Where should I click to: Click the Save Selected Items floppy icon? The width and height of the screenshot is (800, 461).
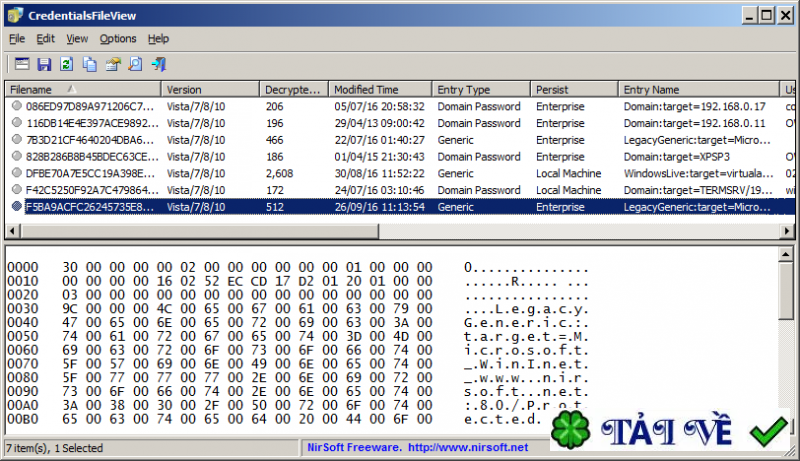[x=44, y=64]
